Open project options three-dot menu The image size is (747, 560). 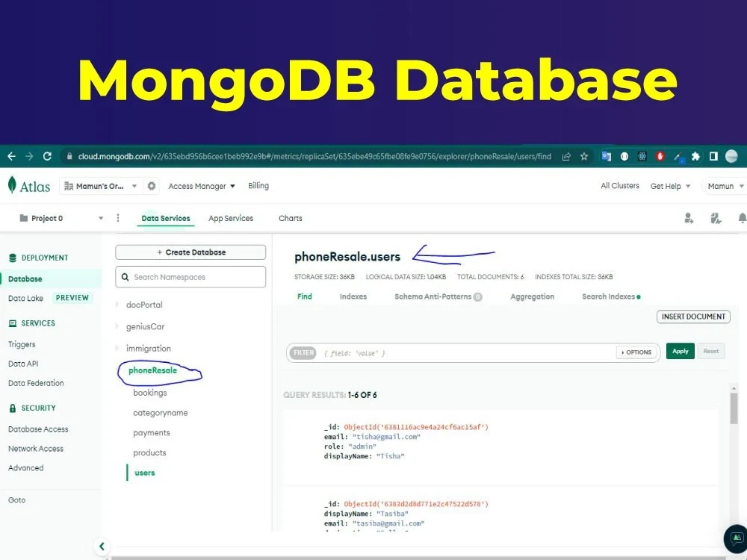coord(118,218)
